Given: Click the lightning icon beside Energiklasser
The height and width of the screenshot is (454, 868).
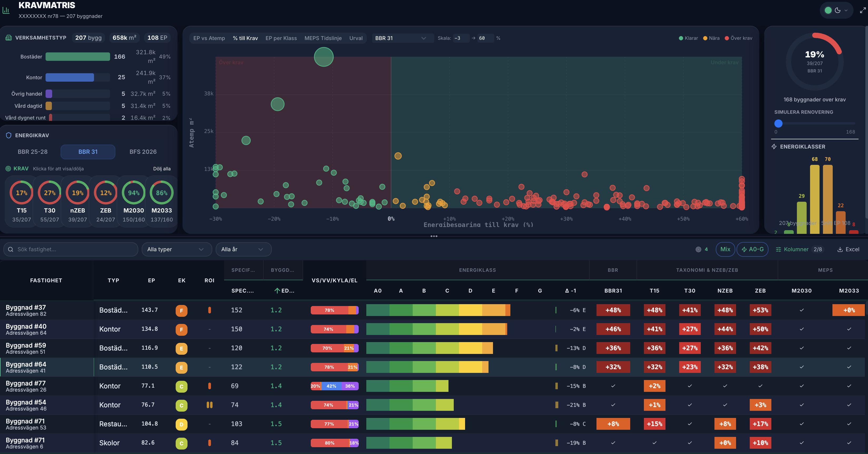Looking at the screenshot, I should 774,147.
